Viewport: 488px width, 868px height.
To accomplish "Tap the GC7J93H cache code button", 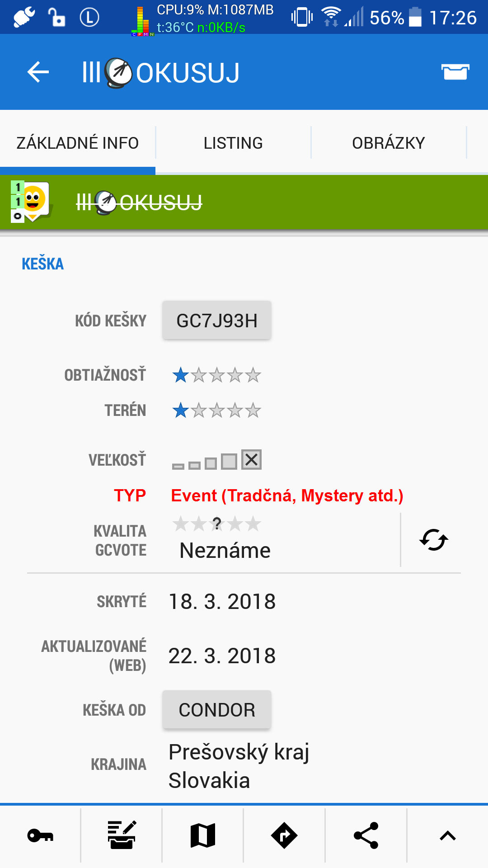I will [217, 321].
